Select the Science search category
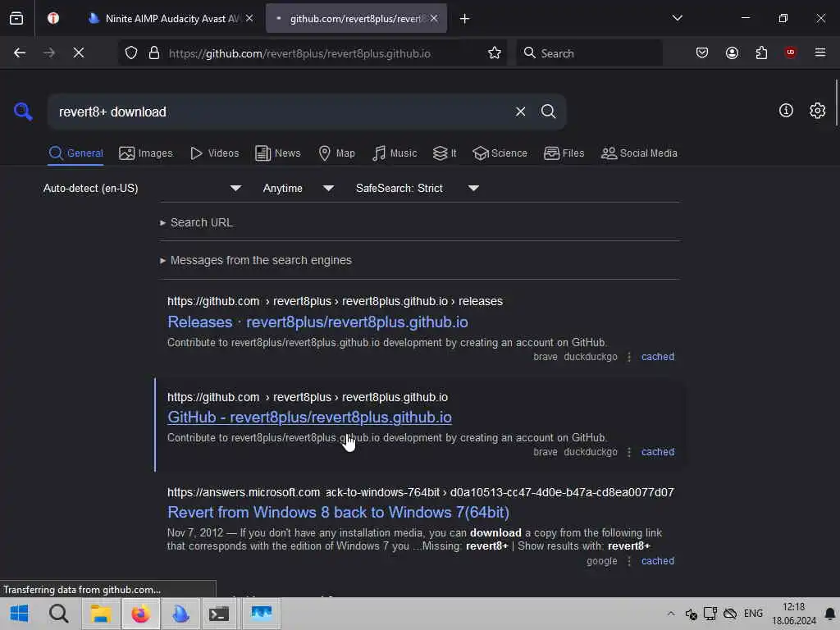 point(500,153)
